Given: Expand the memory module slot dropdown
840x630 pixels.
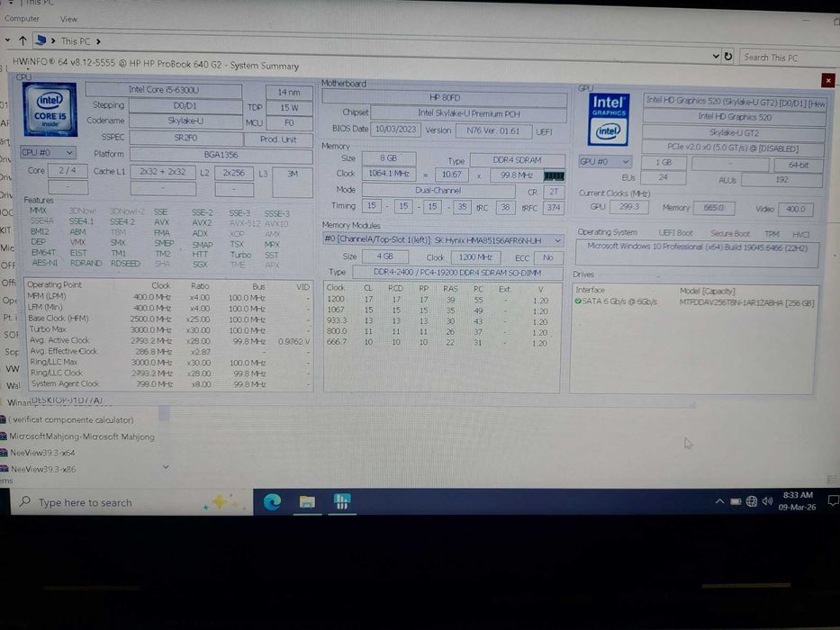Looking at the screenshot, I should tap(557, 240).
